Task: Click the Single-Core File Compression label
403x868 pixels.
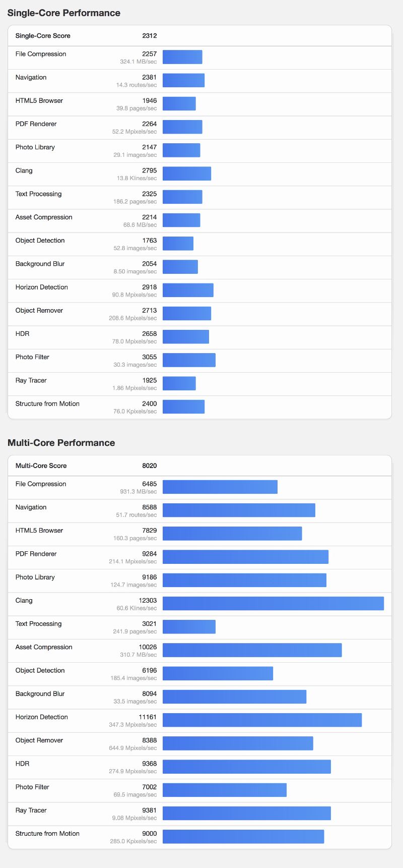Action: [x=41, y=54]
